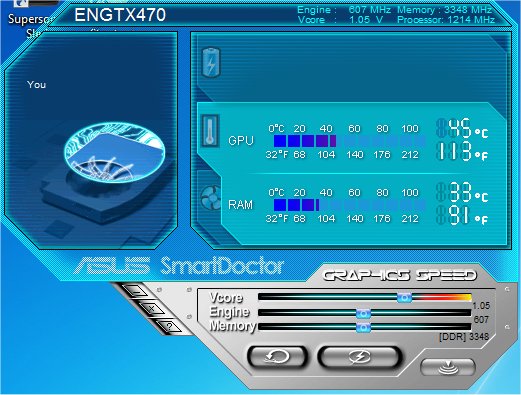Switch to the fan speed monitor tab
The image size is (521, 395).
tap(211, 197)
